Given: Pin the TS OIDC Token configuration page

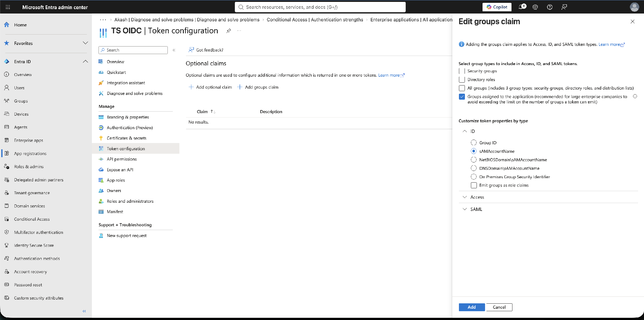Looking at the screenshot, I should [229, 31].
